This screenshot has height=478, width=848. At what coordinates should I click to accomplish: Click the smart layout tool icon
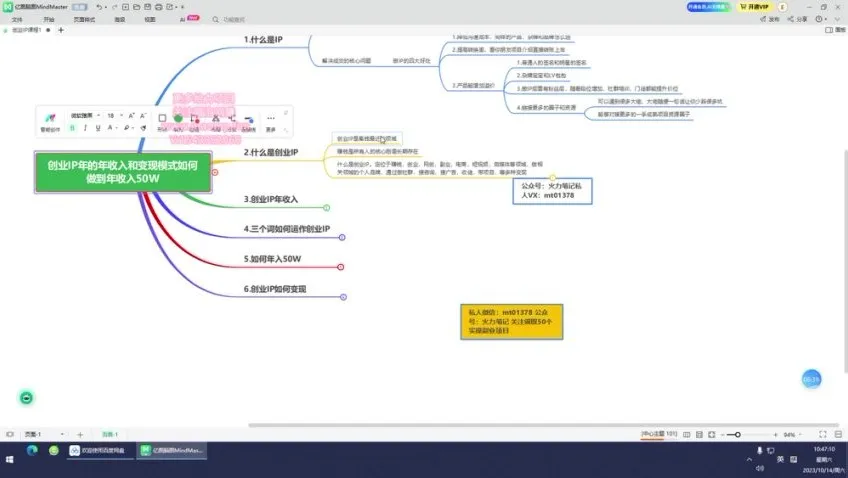[49, 118]
